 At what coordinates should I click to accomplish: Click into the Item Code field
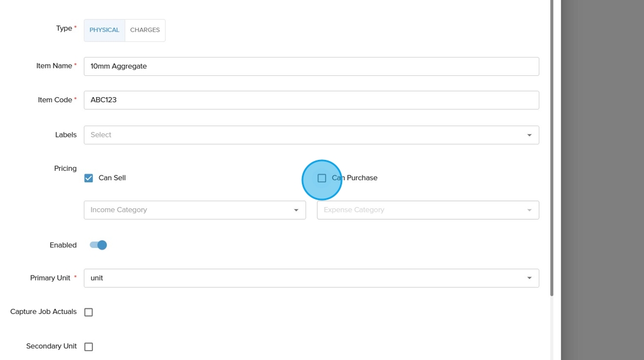311,100
